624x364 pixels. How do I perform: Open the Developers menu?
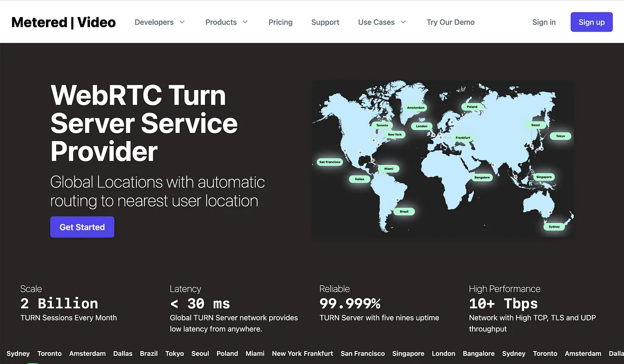pos(154,22)
